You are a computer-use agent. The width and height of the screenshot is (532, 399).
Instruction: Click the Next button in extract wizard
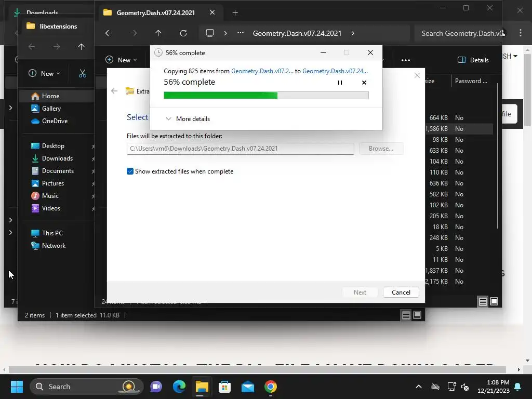[x=360, y=292]
